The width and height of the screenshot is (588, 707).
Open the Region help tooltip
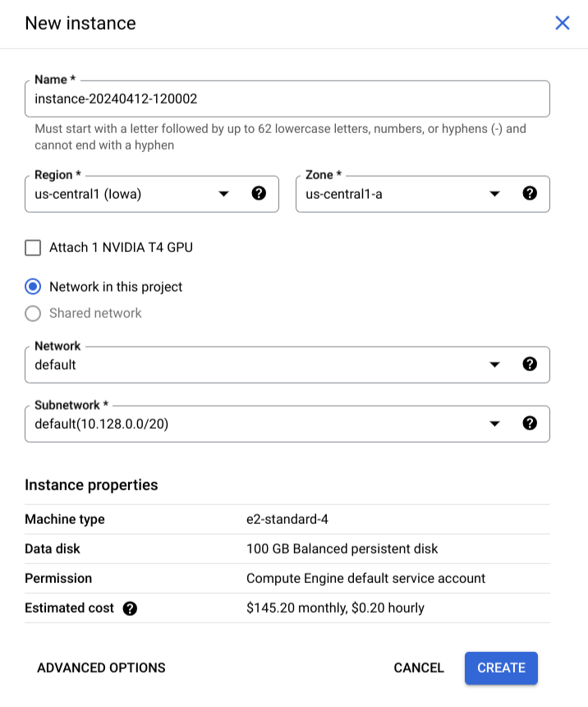(259, 194)
